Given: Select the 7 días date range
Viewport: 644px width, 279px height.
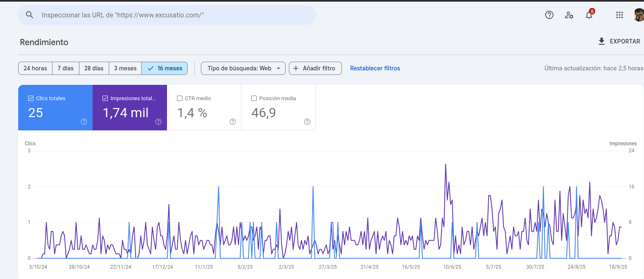Looking at the screenshot, I should (66, 68).
